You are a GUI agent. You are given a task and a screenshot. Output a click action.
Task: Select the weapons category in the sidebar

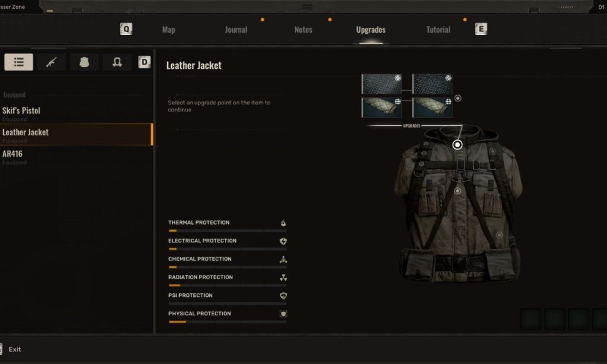51,61
